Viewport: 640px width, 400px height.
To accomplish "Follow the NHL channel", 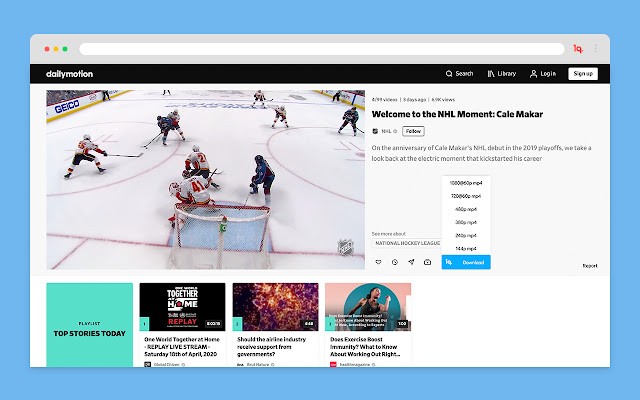I will 413,131.
